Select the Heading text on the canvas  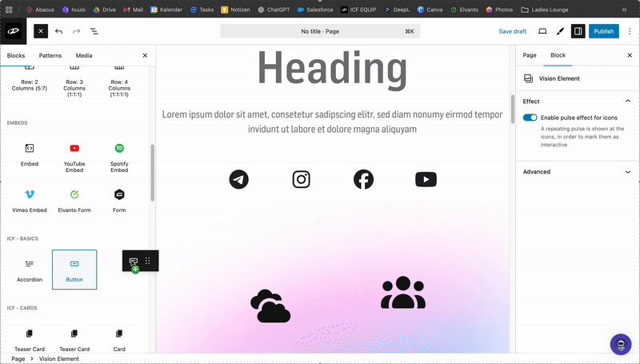coord(332,68)
